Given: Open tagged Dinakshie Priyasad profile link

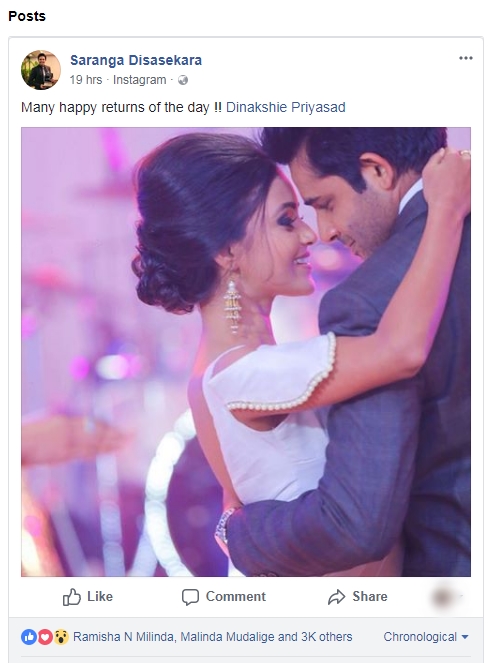Looking at the screenshot, I should (286, 107).
